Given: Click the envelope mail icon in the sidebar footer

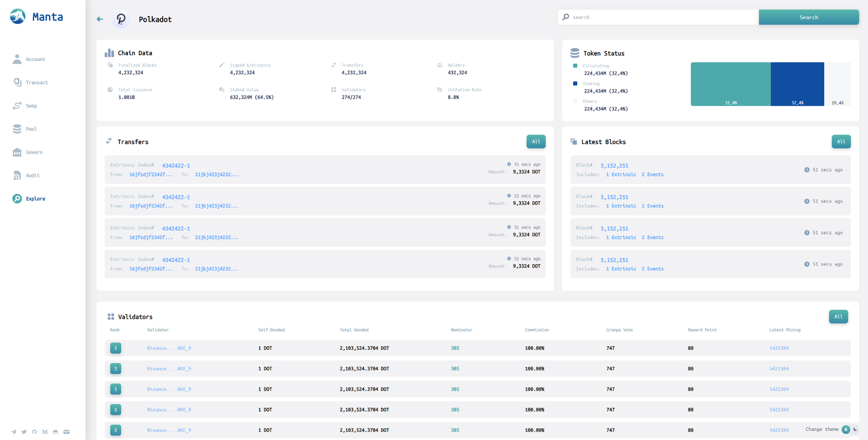Looking at the screenshot, I should tap(66, 432).
